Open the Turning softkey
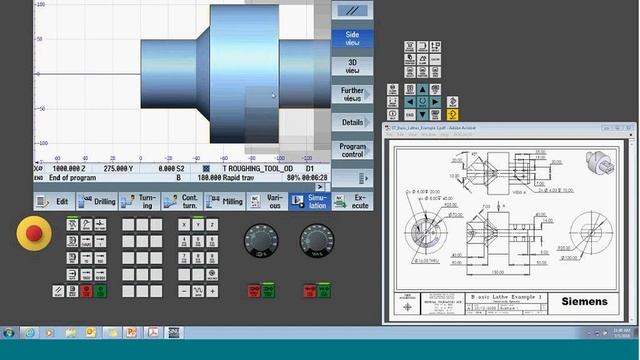The height and width of the screenshot is (360, 640). click(x=139, y=202)
